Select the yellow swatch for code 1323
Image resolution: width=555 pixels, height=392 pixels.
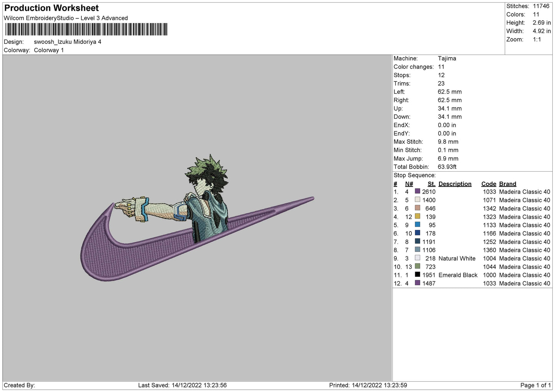point(417,217)
